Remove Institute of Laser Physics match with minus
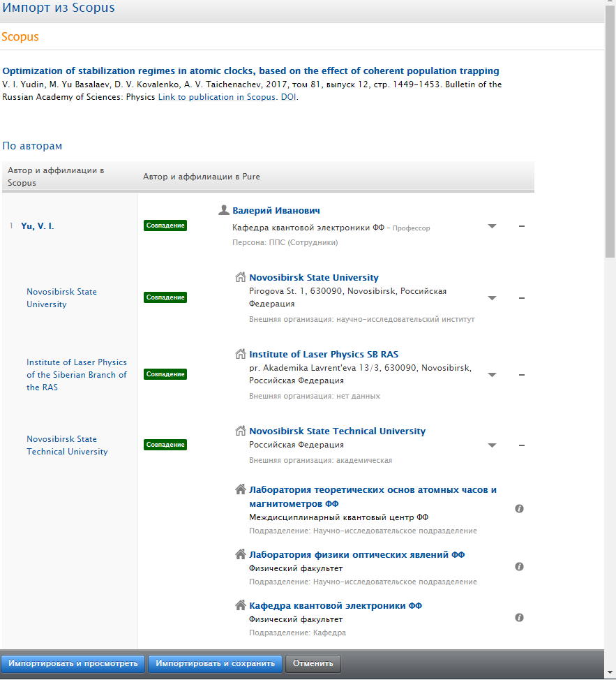This screenshot has height=680, width=616. pos(522,375)
